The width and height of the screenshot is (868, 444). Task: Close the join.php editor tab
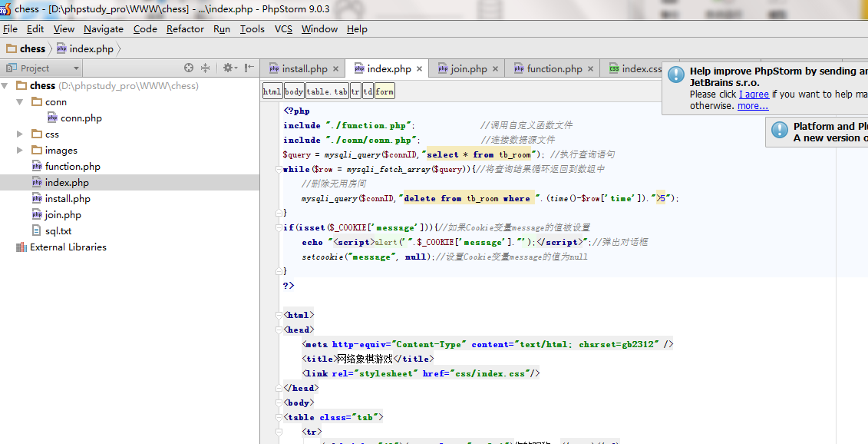(495, 68)
